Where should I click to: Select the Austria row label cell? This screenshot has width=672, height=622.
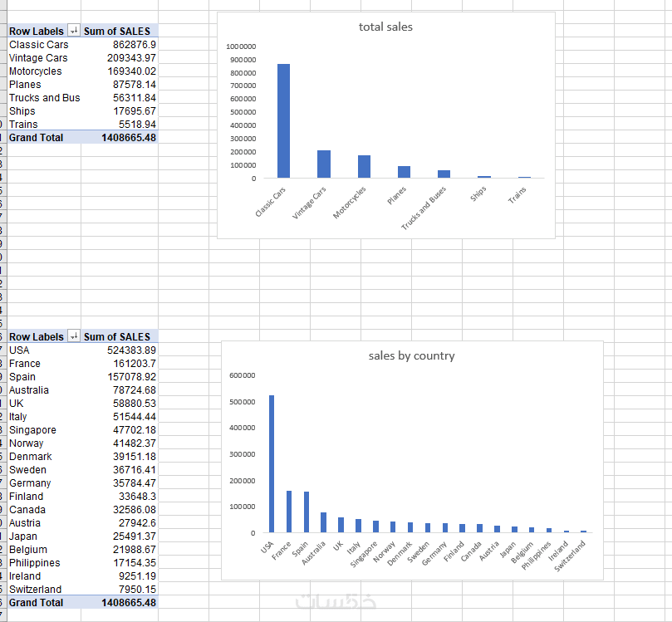pos(44,522)
